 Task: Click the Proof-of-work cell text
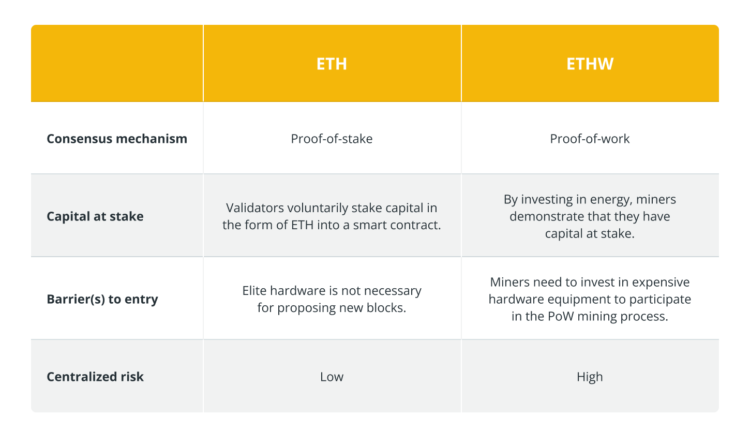[589, 138]
